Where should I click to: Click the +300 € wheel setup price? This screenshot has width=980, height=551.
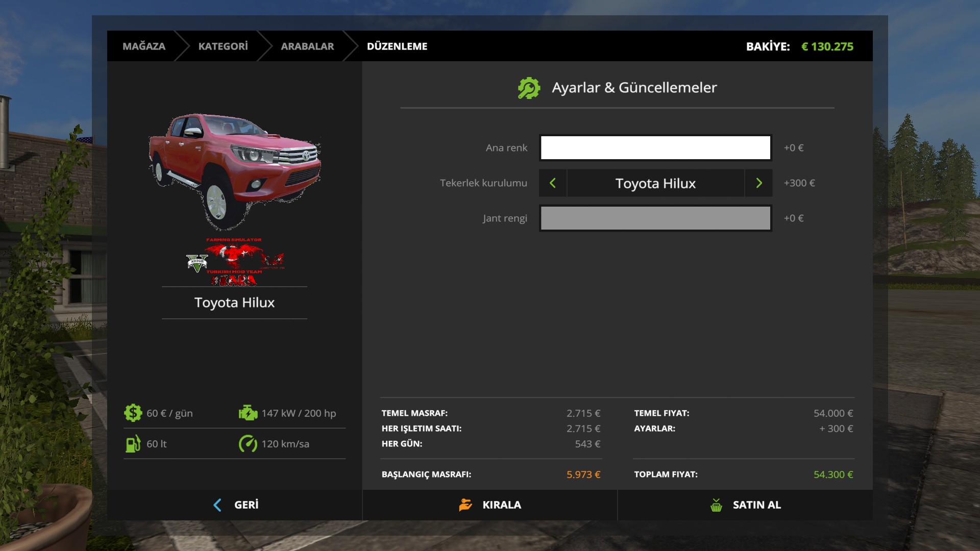[x=799, y=183]
